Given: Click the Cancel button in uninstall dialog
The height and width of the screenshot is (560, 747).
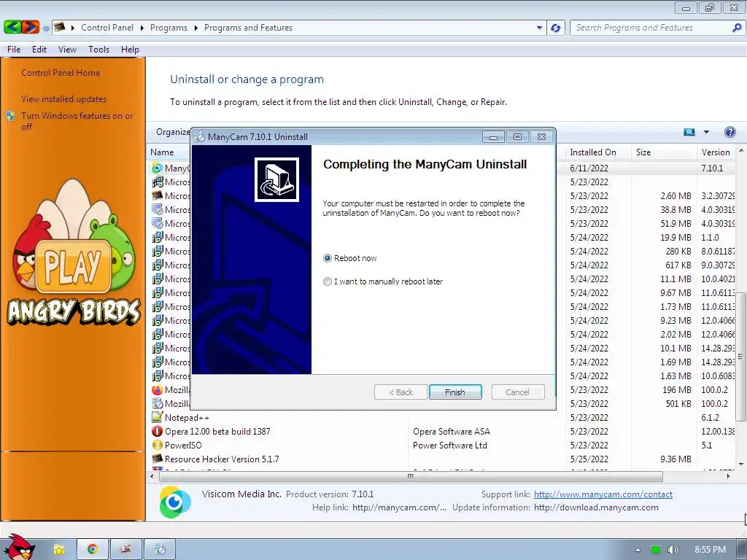Looking at the screenshot, I should tap(517, 392).
